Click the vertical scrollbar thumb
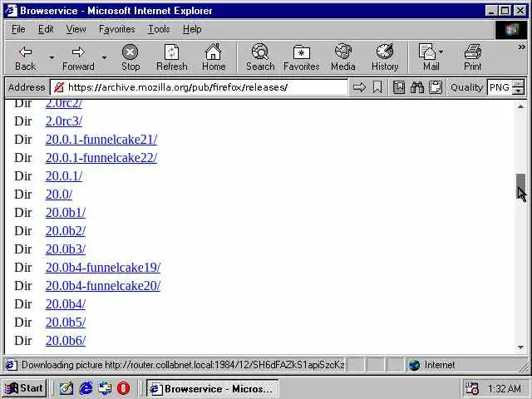Viewport: 532px width, 399px height. [520, 186]
